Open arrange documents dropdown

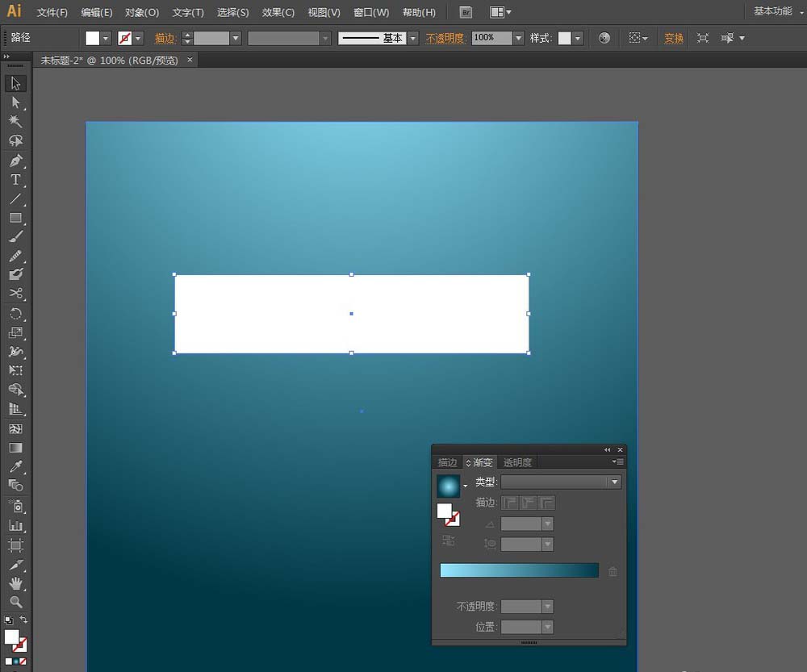(x=500, y=12)
